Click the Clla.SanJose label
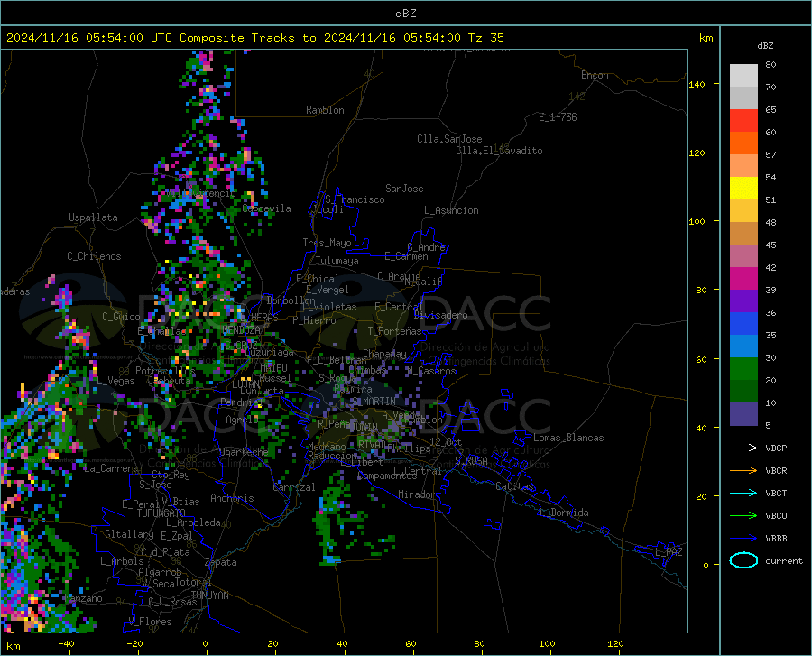The width and height of the screenshot is (812, 656). [449, 139]
